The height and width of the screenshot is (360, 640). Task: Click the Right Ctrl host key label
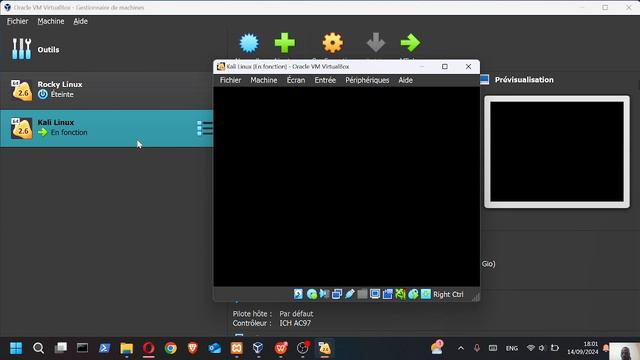[448, 294]
